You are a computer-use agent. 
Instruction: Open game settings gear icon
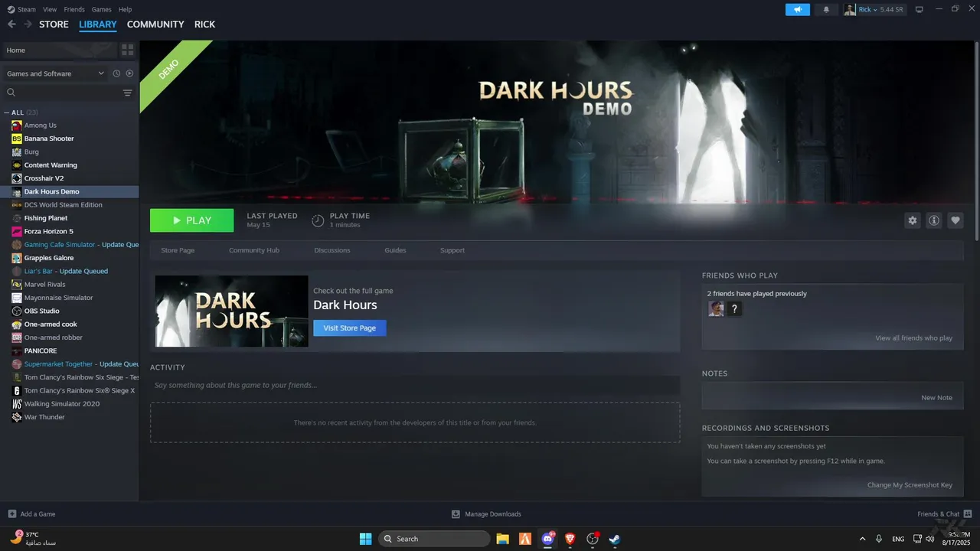click(x=912, y=220)
